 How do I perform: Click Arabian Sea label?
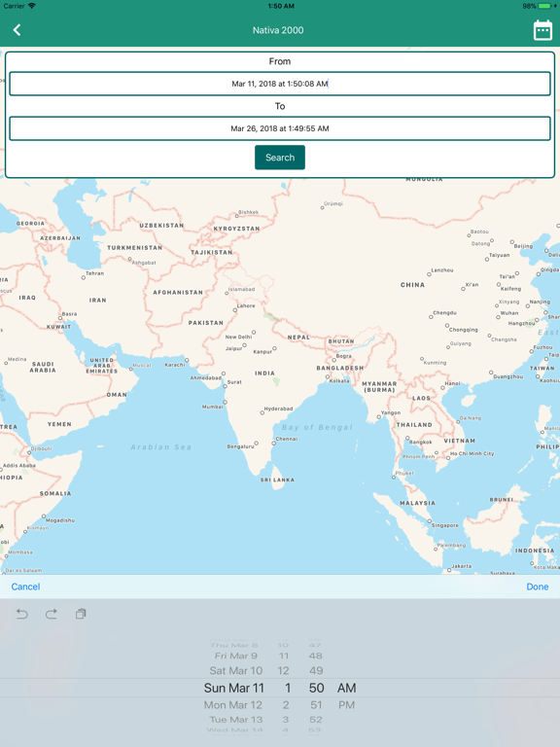pos(161,447)
